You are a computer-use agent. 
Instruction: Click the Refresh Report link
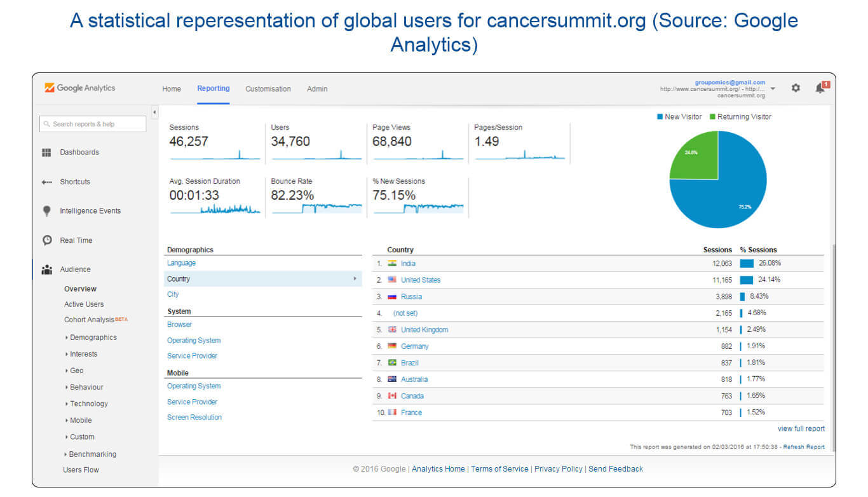(x=804, y=447)
